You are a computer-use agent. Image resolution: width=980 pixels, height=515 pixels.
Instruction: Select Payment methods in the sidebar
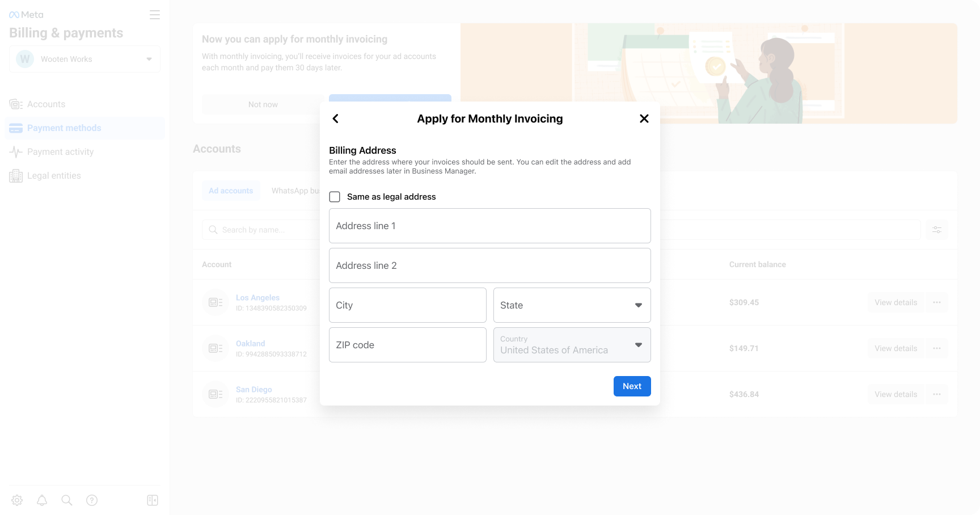[x=85, y=128]
